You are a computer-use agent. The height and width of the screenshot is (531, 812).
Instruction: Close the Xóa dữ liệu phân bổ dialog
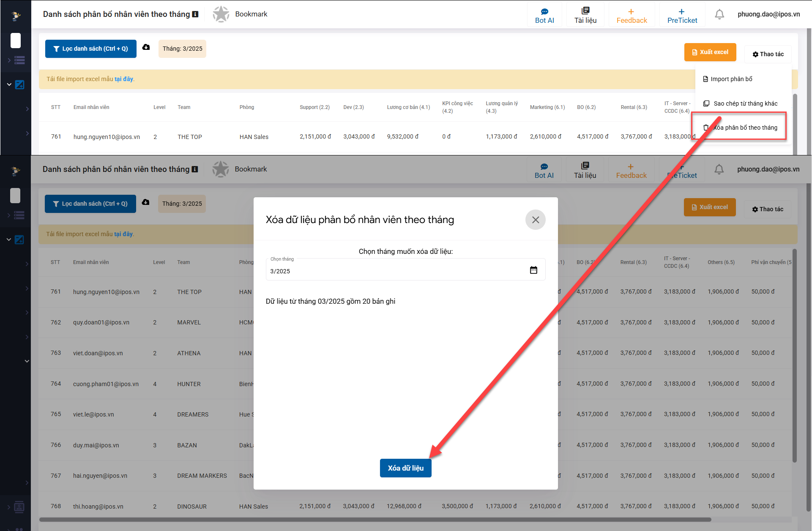(x=536, y=220)
